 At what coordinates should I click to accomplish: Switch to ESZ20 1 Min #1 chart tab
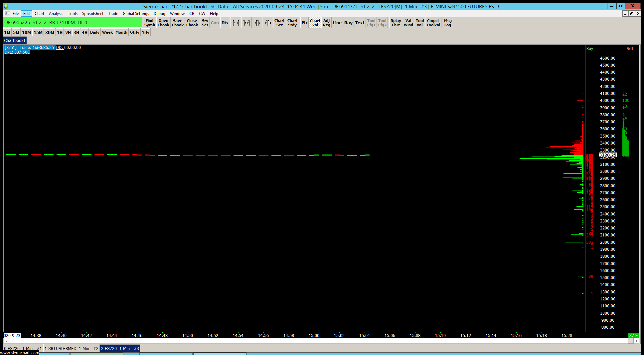click(23, 348)
